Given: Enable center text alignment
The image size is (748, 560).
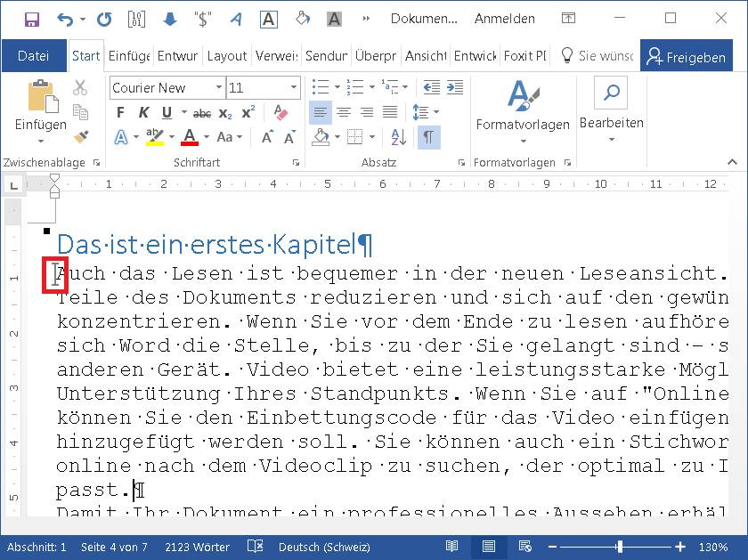Looking at the screenshot, I should pos(344,112).
